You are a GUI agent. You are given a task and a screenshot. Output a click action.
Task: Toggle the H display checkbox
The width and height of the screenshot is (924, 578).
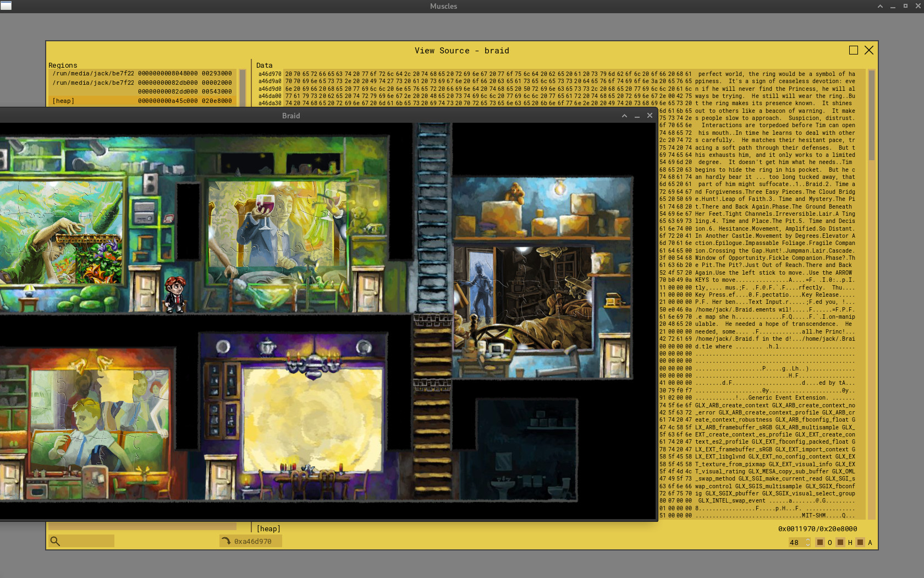[840, 542]
